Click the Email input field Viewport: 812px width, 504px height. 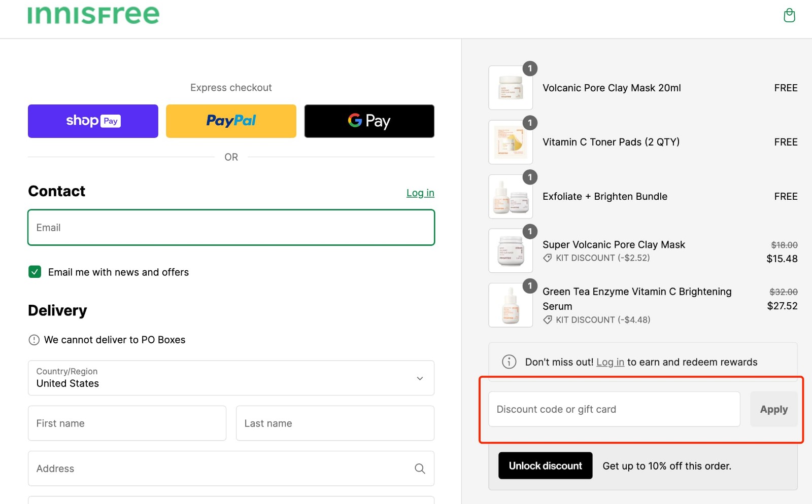(x=231, y=227)
